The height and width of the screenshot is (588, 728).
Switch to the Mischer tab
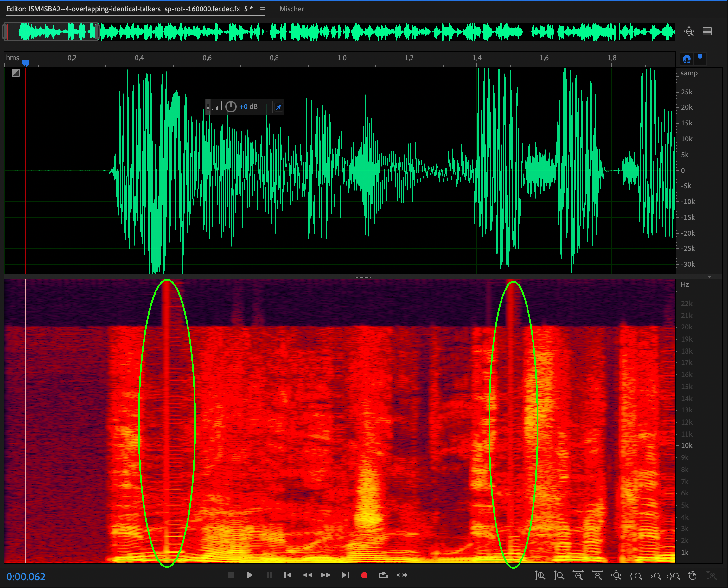click(x=291, y=9)
